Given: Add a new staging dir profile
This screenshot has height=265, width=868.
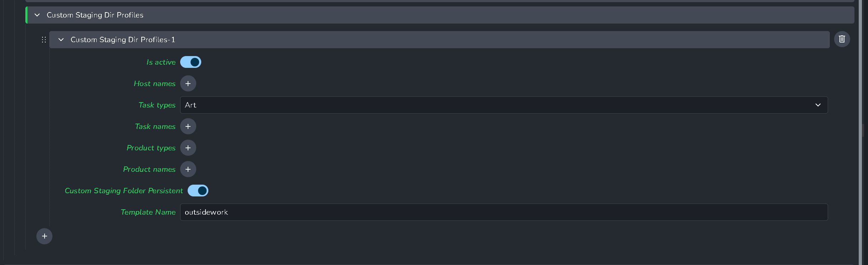Looking at the screenshot, I should 45,236.
